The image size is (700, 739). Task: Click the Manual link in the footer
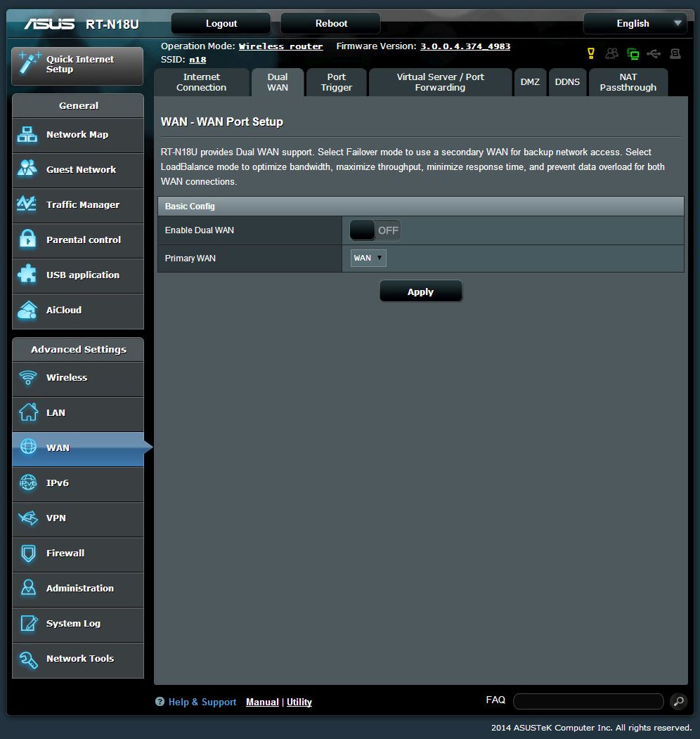(x=262, y=702)
